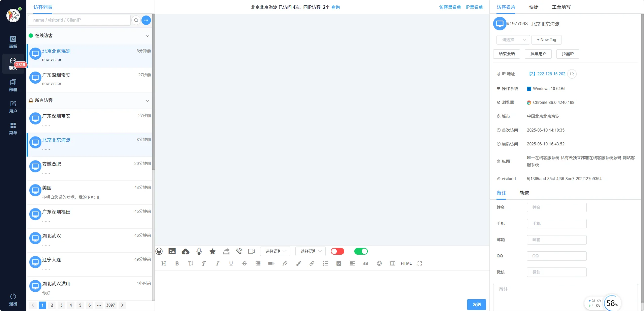This screenshot has height=311, width=644.
Task: Add a tag with + New Tag
Action: [x=546, y=40]
